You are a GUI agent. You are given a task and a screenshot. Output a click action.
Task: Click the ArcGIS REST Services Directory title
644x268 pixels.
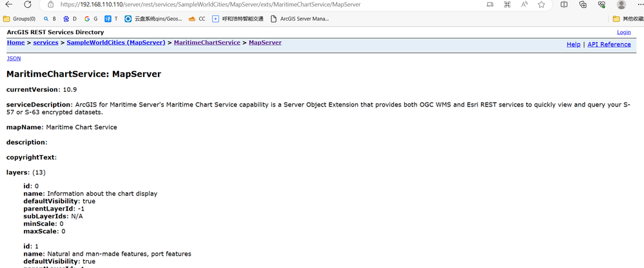pyautogui.click(x=55, y=32)
